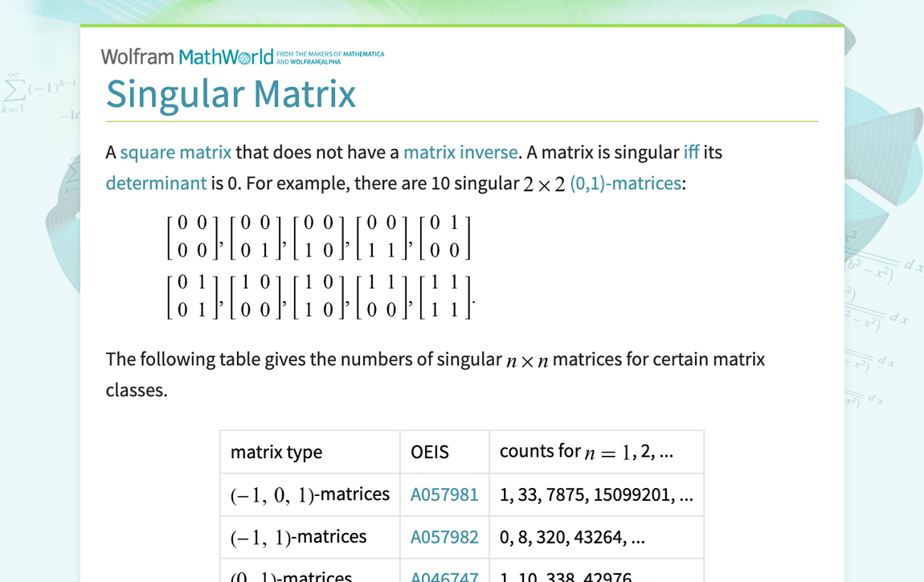
Task: Open the 'iff' link
Action: (x=691, y=152)
